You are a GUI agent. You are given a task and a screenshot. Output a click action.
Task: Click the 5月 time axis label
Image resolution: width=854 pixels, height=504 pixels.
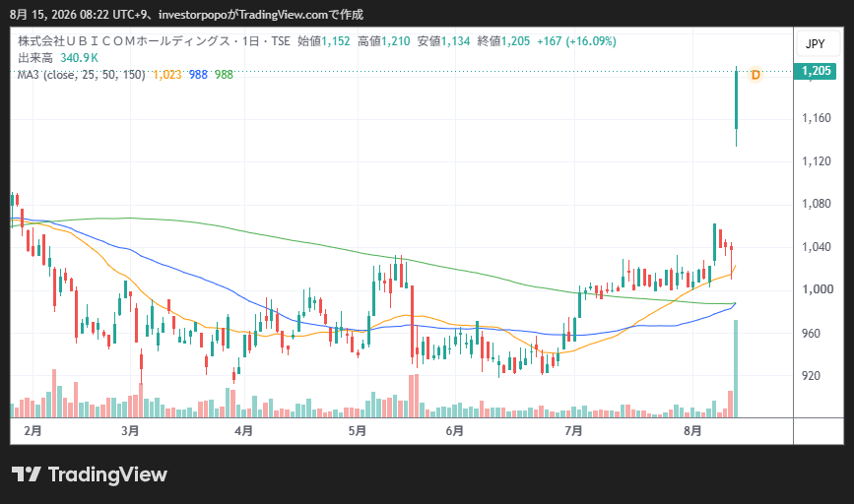(358, 431)
